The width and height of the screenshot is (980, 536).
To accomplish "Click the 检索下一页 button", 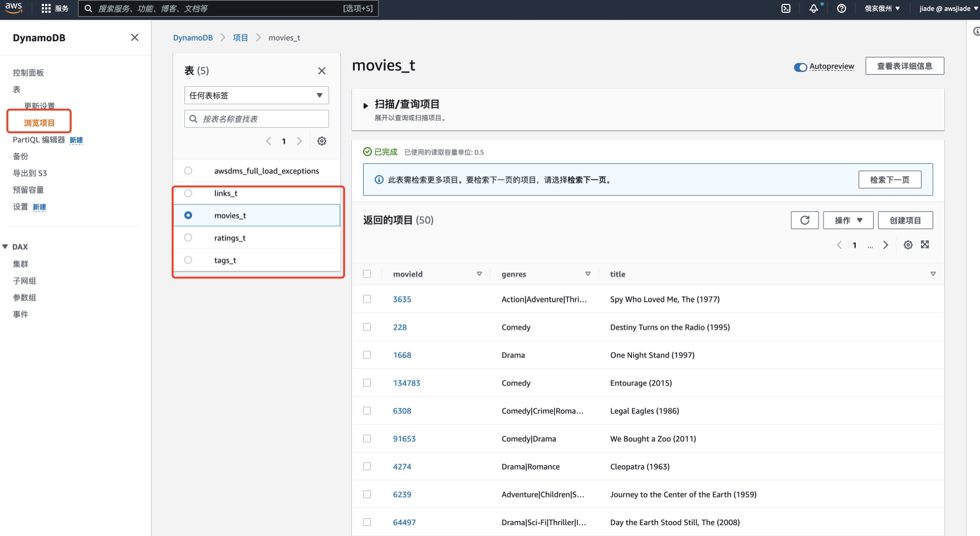I will (x=889, y=179).
